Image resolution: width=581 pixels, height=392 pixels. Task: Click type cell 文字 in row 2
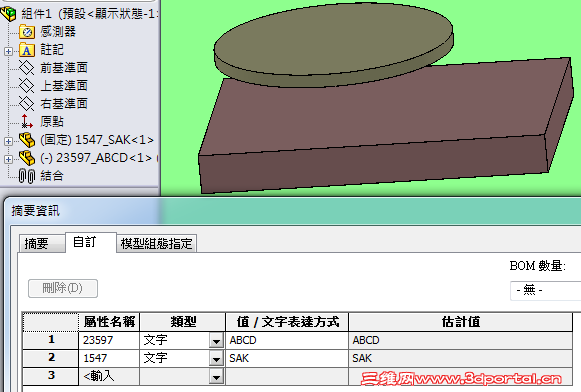[175, 358]
